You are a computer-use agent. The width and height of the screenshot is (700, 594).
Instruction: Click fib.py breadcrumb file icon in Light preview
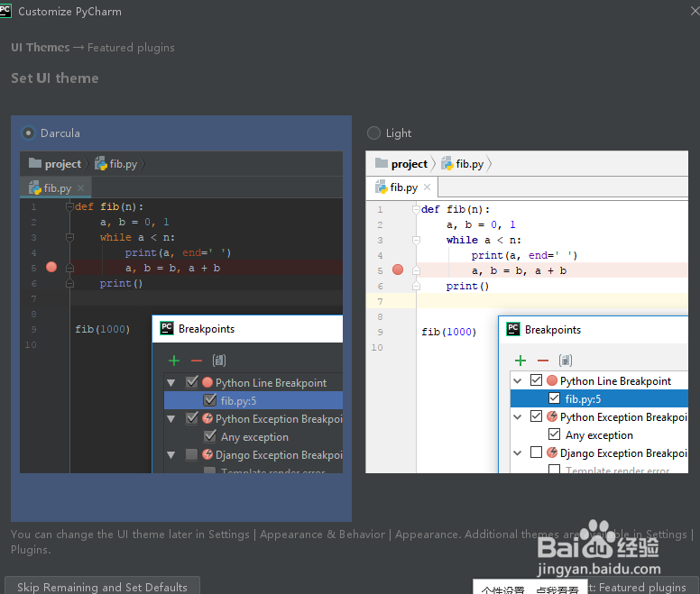[x=447, y=164]
